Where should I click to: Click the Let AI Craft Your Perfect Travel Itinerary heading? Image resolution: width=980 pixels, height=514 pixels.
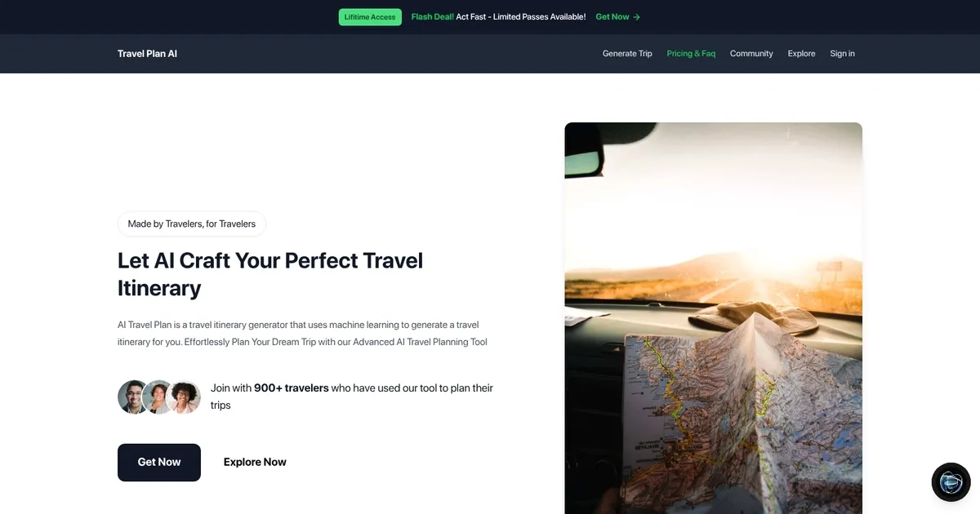(270, 274)
